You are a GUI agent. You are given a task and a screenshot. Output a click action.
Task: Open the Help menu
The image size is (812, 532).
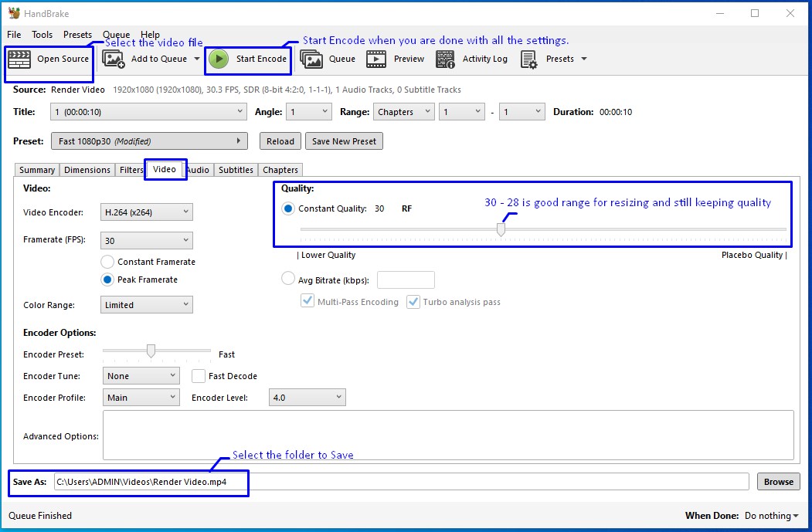point(150,35)
